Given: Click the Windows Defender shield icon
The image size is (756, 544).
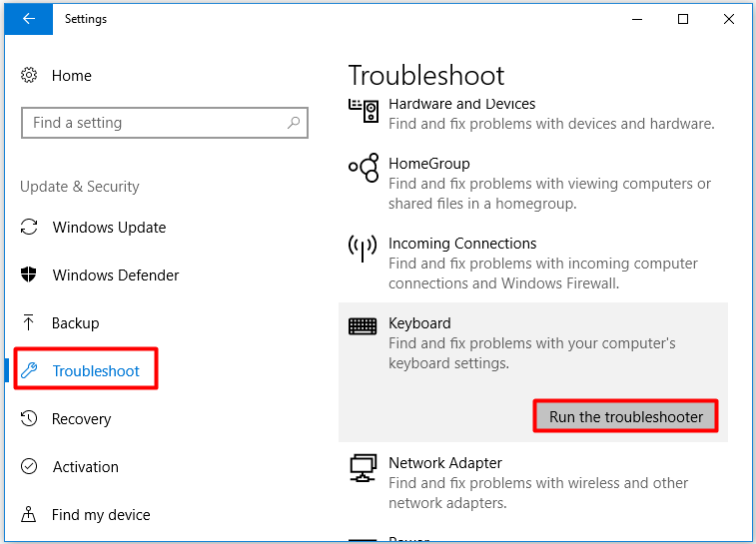Looking at the screenshot, I should tap(29, 274).
